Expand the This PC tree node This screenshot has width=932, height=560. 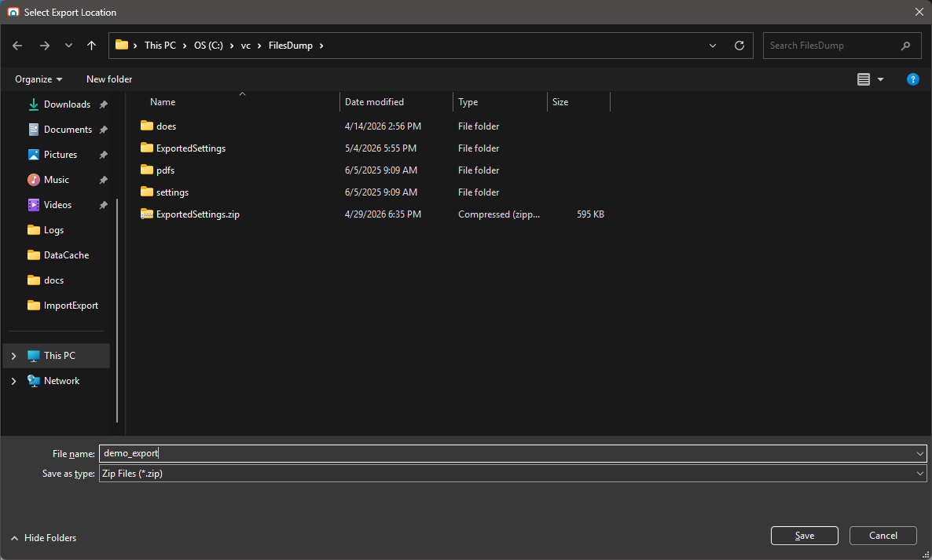tap(13, 356)
